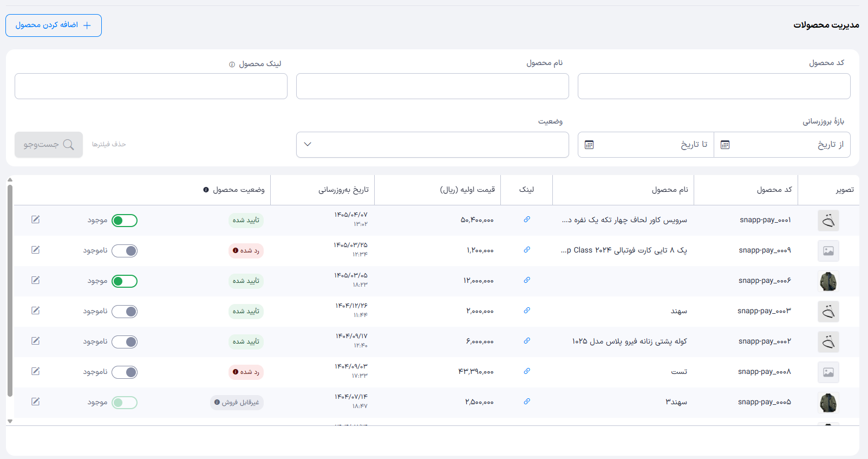Click price 50,400,000 cell

(477, 220)
